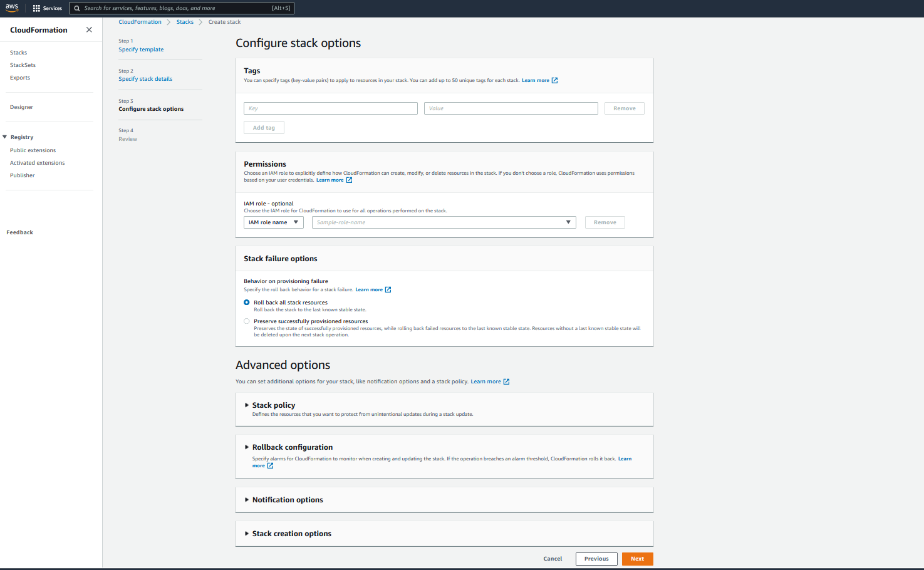
Task: Select Preserve successfully provisioned resources
Action: point(247,321)
